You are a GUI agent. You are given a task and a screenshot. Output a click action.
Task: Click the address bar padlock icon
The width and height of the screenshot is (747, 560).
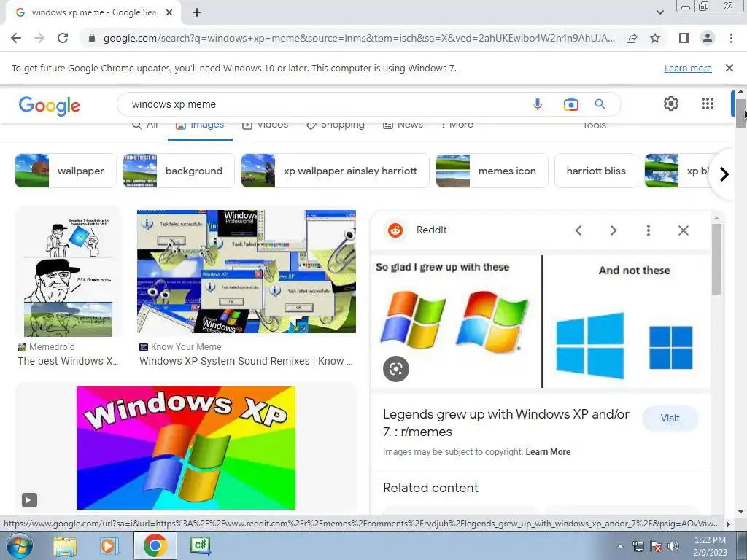pyautogui.click(x=92, y=38)
